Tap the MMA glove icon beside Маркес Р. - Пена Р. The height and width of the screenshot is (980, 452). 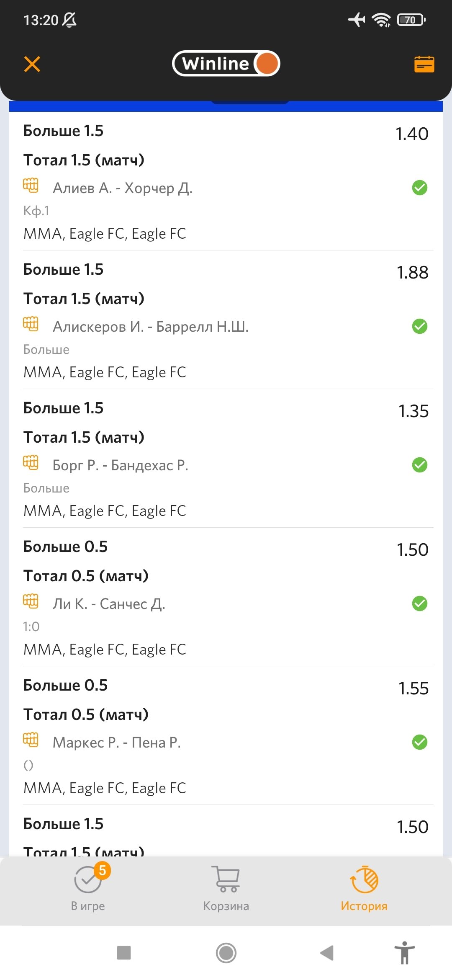point(31,740)
